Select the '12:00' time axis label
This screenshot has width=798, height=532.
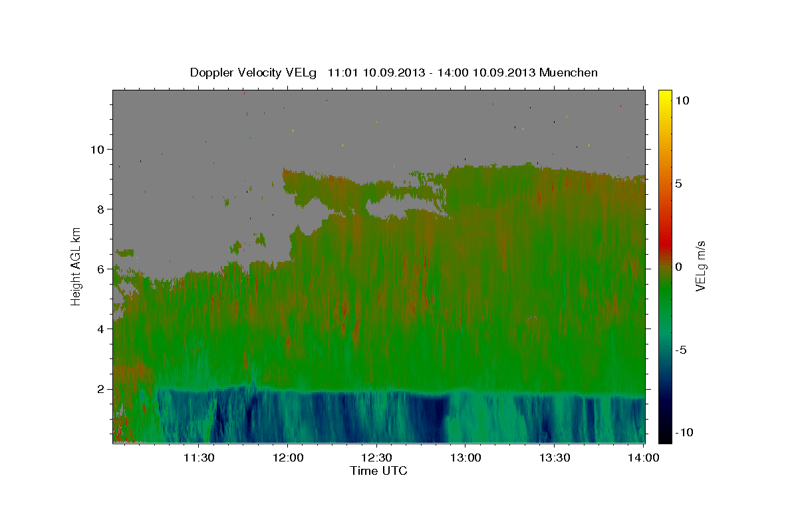click(288, 458)
